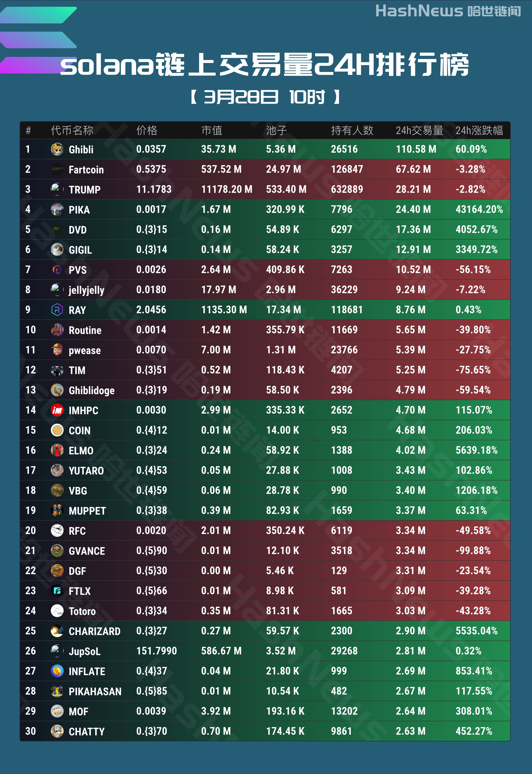Click CHATTY pool value 174.45 K
Image resolution: width=532 pixels, height=774 pixels.
click(285, 731)
